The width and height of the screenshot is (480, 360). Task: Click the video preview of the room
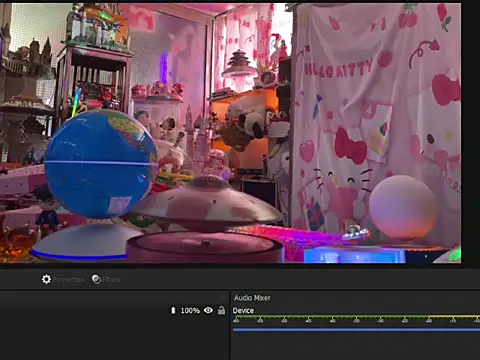[230, 133]
